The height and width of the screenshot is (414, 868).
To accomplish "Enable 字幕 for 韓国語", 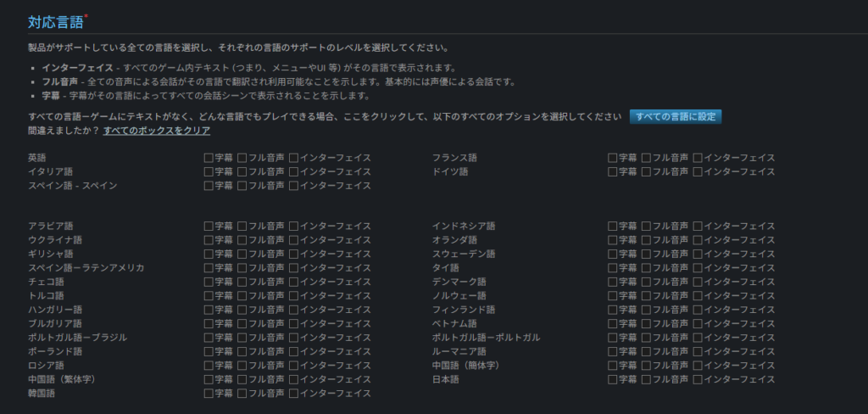I will 209,394.
